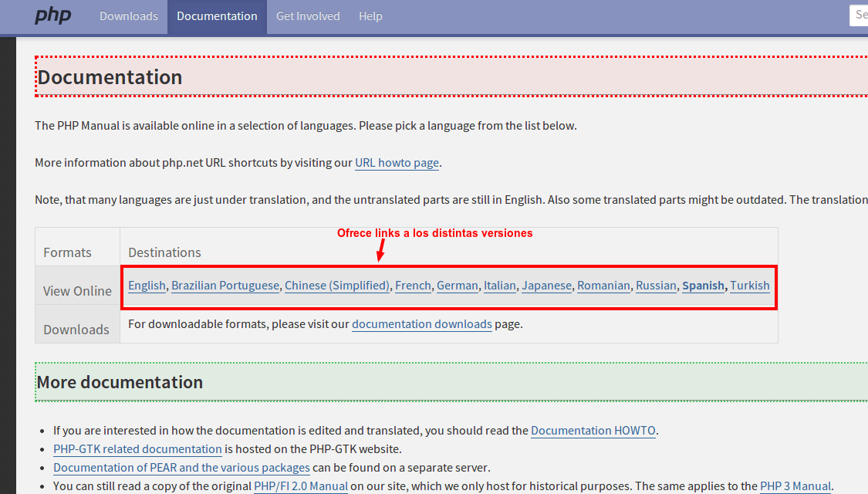Viewport: 868px width, 494px height.
Task: Open the Spanish manual link
Action: click(x=703, y=286)
